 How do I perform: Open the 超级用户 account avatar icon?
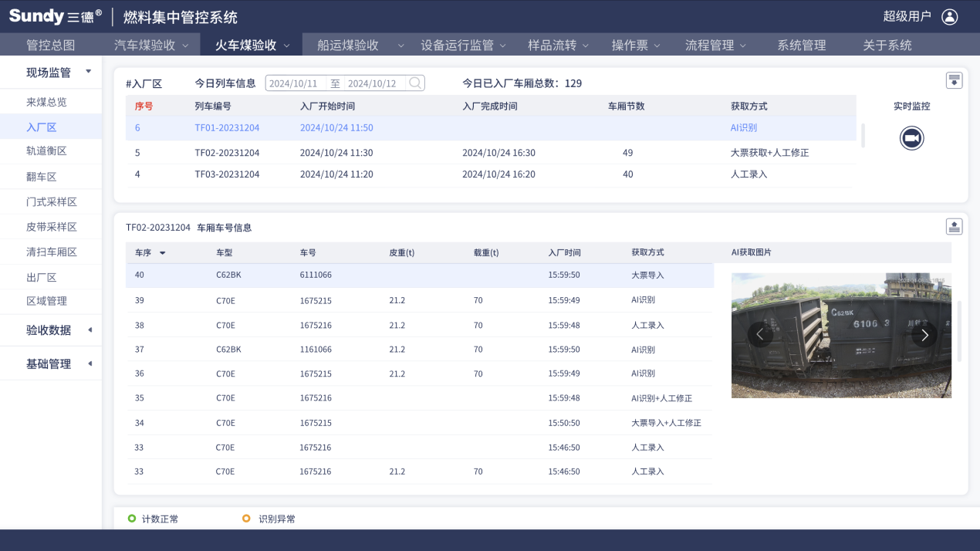click(x=948, y=15)
